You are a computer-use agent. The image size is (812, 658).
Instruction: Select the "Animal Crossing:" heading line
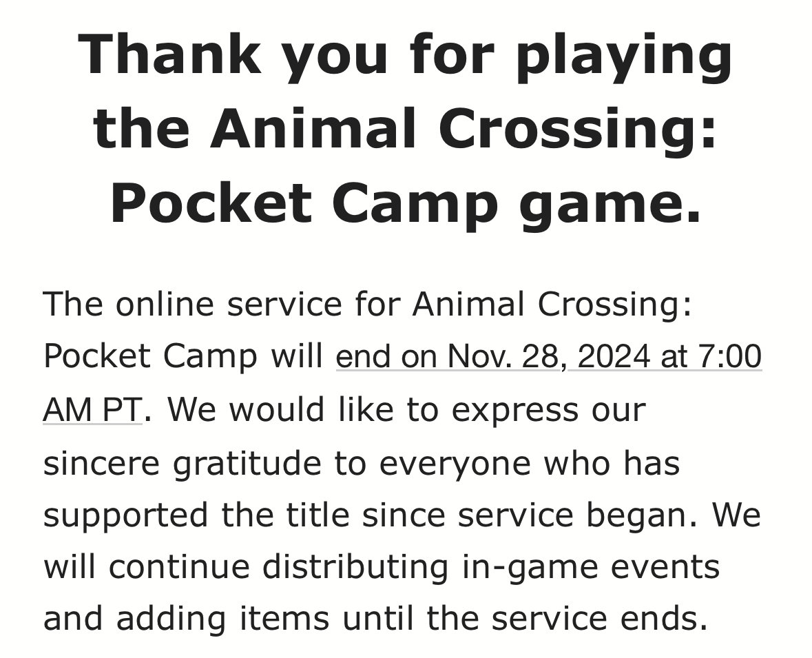pos(405,129)
